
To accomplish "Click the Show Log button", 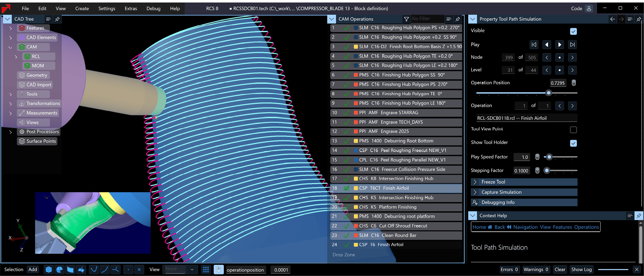I will pos(581,269).
